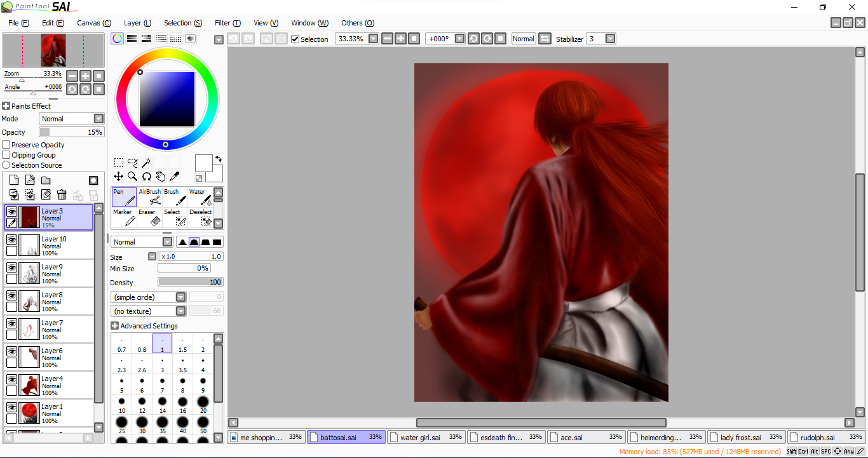868x458 pixels.
Task: Clear the selected layer
Action: 46,195
